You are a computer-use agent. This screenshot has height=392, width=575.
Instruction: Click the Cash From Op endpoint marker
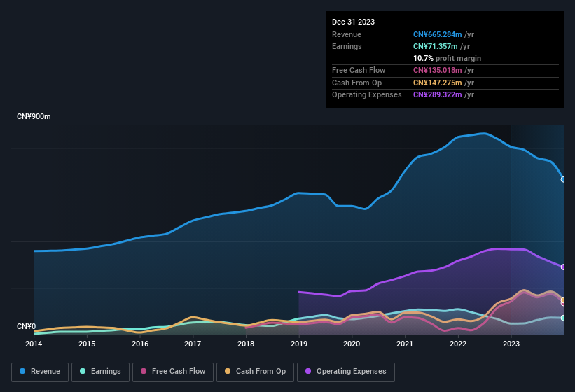coord(563,300)
